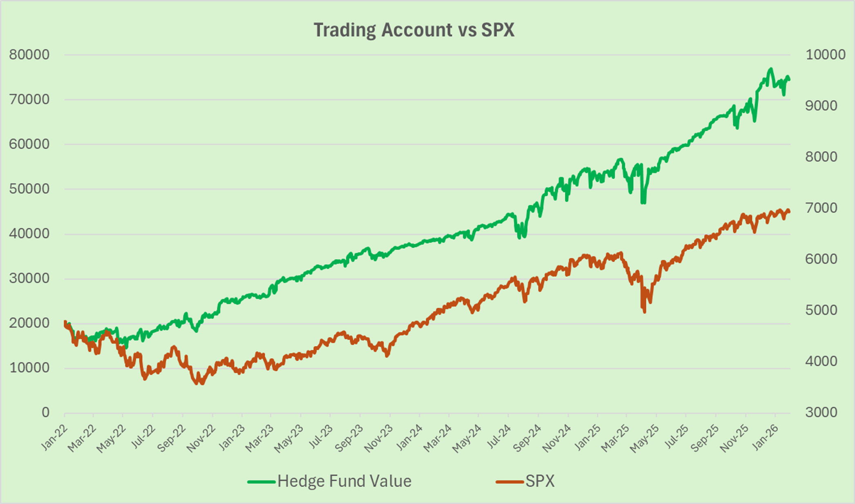Image resolution: width=855 pixels, height=504 pixels.
Task: Click the 0 label on left axis
Action: 45,412
